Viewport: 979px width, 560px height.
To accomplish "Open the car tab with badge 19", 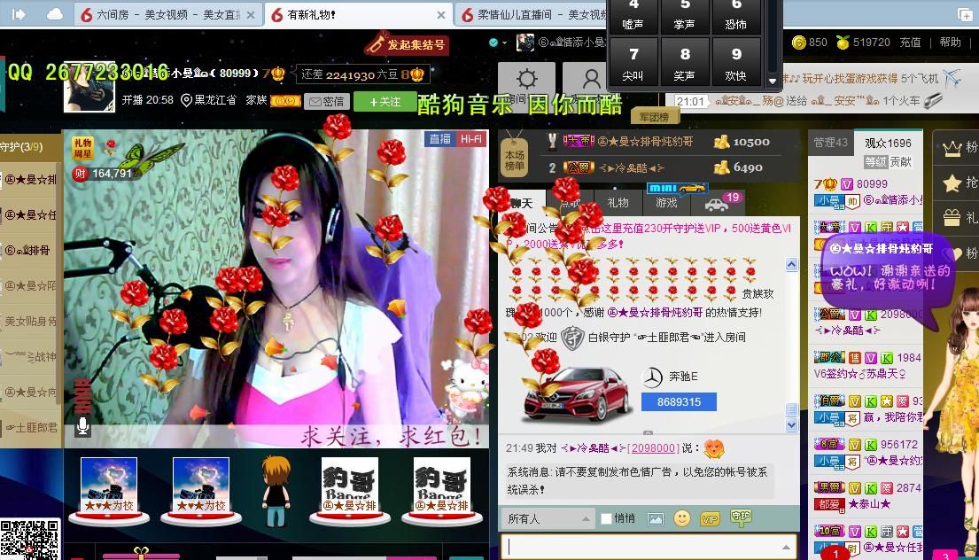I will 716,204.
